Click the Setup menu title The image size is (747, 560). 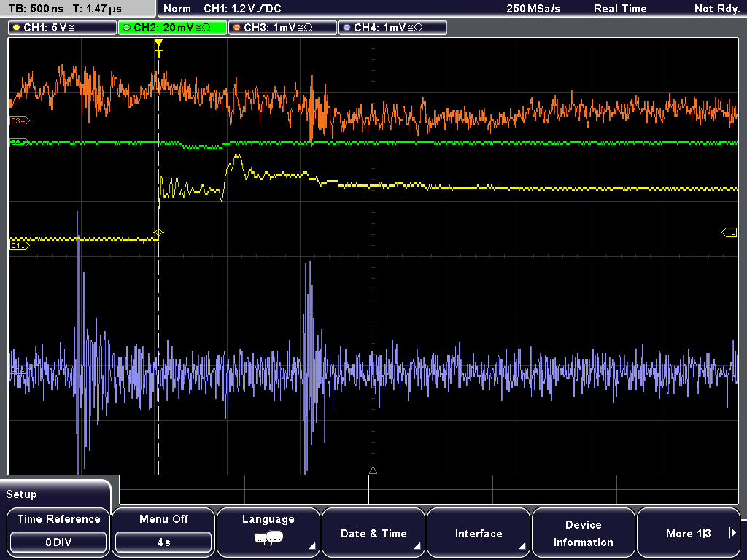(x=21, y=494)
